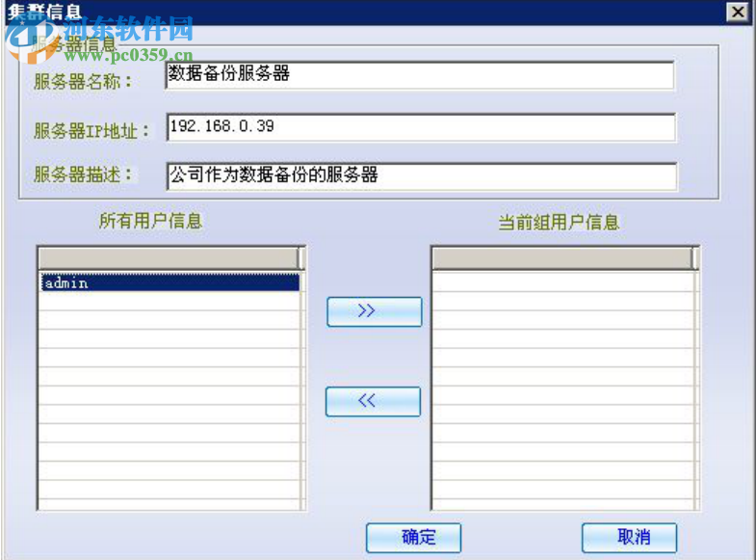Click the 当前组用户信息 list column header
Viewport: 756px width, 560px height.
tap(562, 258)
